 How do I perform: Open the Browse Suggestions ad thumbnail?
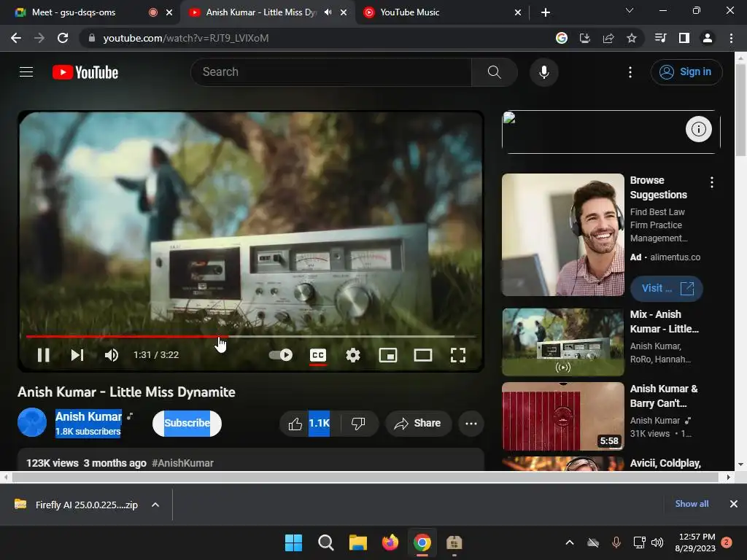[562, 235]
